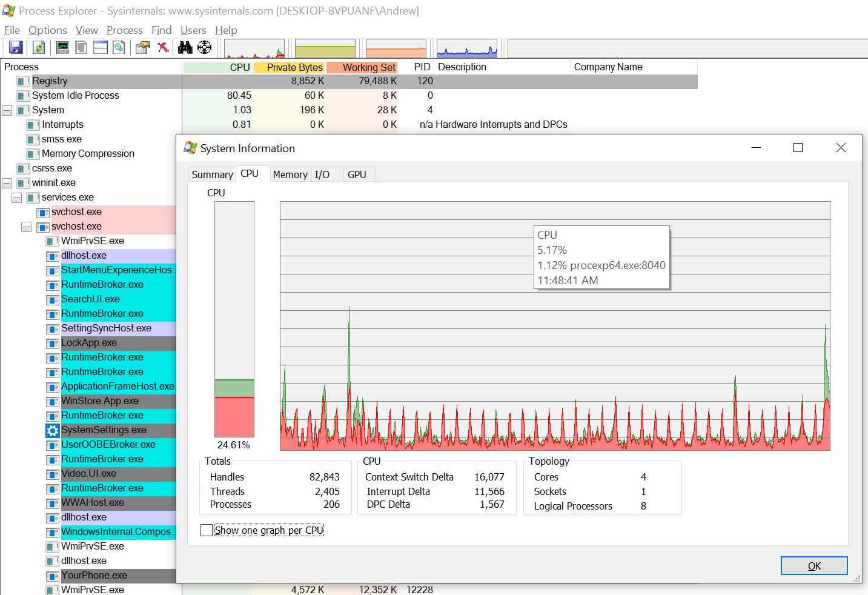Click the Kill Process red X icon
The width and height of the screenshot is (868, 595).
pos(162,47)
